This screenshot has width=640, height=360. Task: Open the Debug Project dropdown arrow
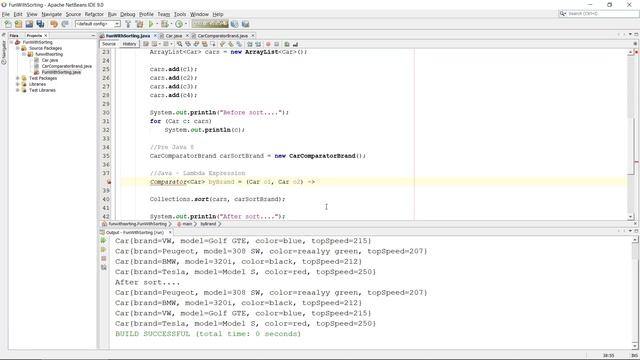pyautogui.click(x=171, y=24)
